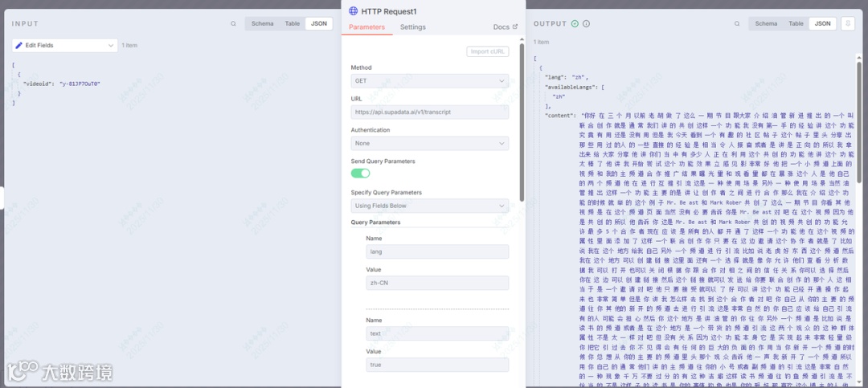Click the output panel 1 item count

(542, 42)
